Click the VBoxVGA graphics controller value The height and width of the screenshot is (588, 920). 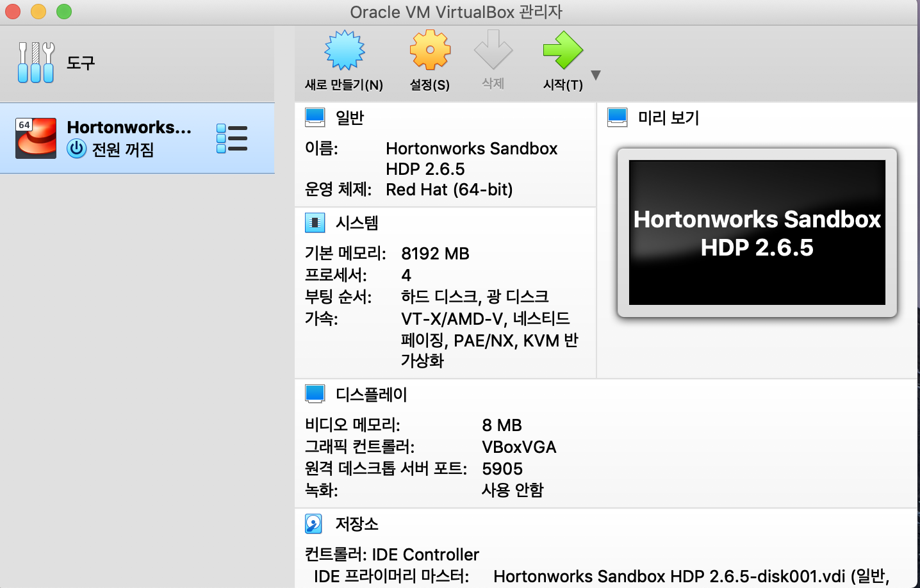coord(519,447)
